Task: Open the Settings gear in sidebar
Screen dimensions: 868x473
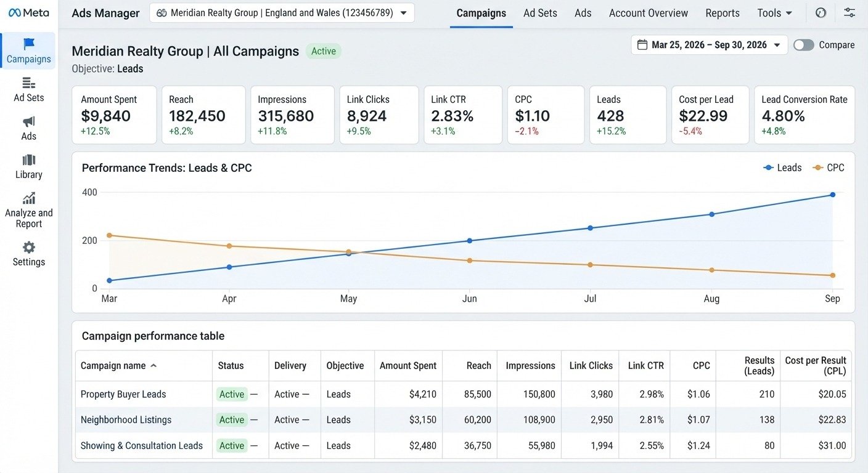Action: pyautogui.click(x=29, y=248)
